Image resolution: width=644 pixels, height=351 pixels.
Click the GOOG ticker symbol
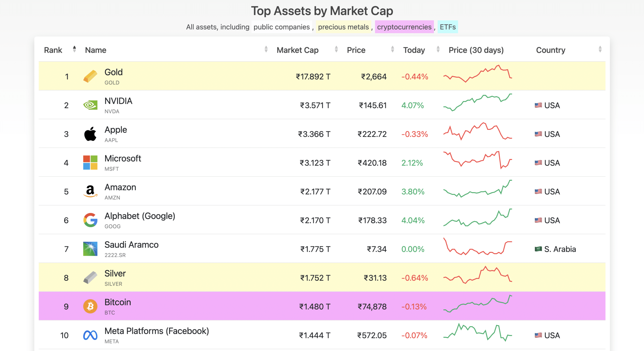click(x=112, y=226)
